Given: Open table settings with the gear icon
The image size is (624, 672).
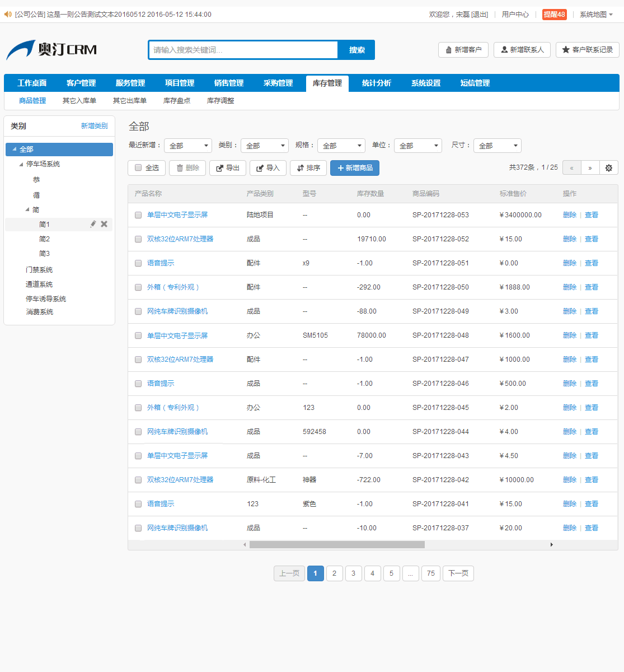Looking at the screenshot, I should (608, 168).
